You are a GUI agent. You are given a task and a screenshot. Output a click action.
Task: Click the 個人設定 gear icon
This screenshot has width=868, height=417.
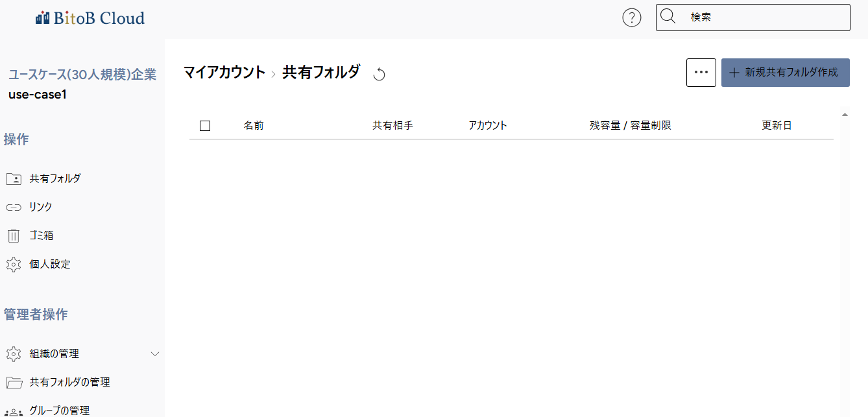pos(14,265)
